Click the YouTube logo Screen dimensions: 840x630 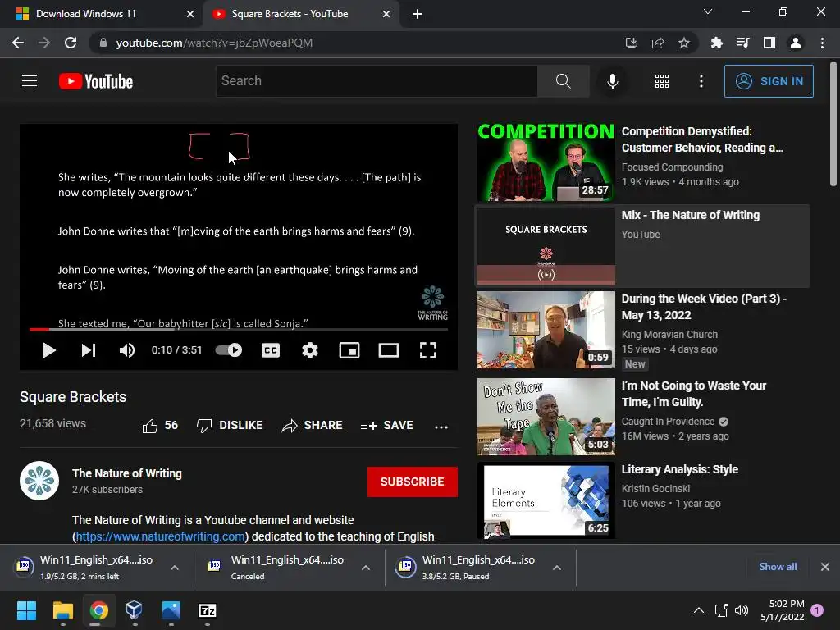tap(96, 81)
